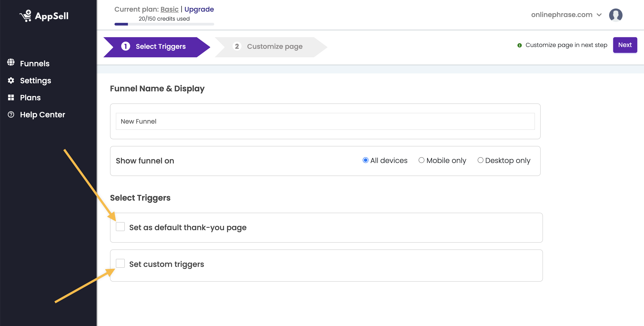Image resolution: width=644 pixels, height=326 pixels.
Task: Expand the onlinephrase.com store dropdown
Action: pyautogui.click(x=566, y=15)
